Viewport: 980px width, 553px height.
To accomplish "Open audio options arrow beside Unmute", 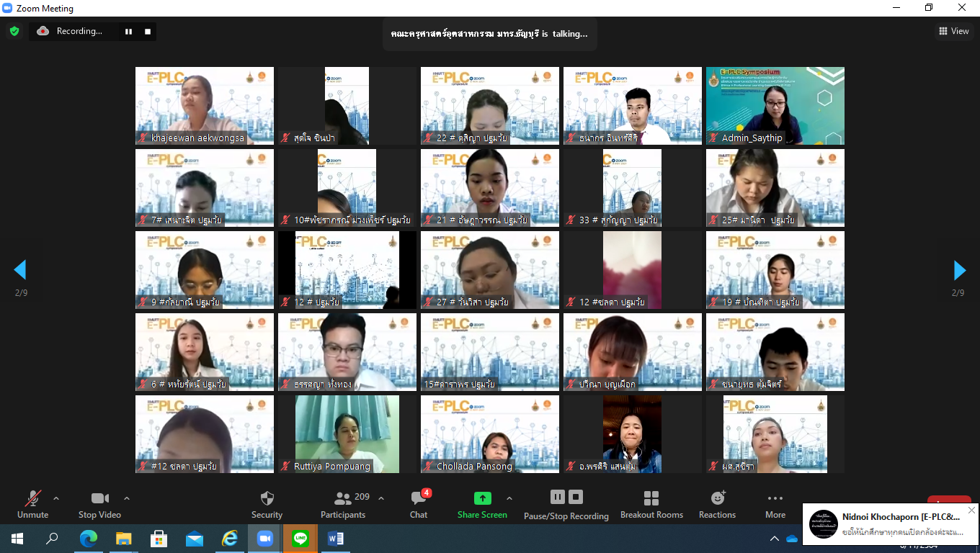I will tap(56, 498).
